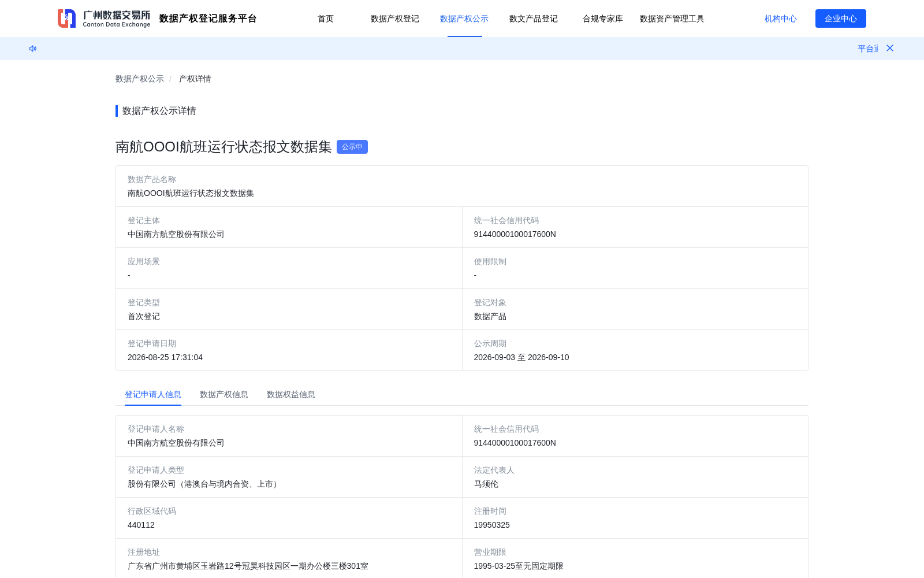Viewport: 924px width, 578px height.
Task: Click the 注册时间 value 19950325
Action: [x=492, y=525]
